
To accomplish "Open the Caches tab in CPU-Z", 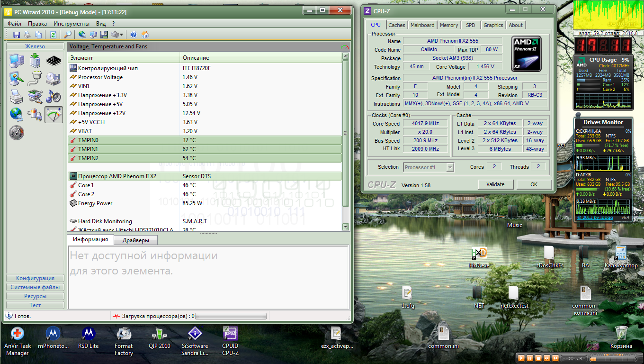I will point(397,25).
